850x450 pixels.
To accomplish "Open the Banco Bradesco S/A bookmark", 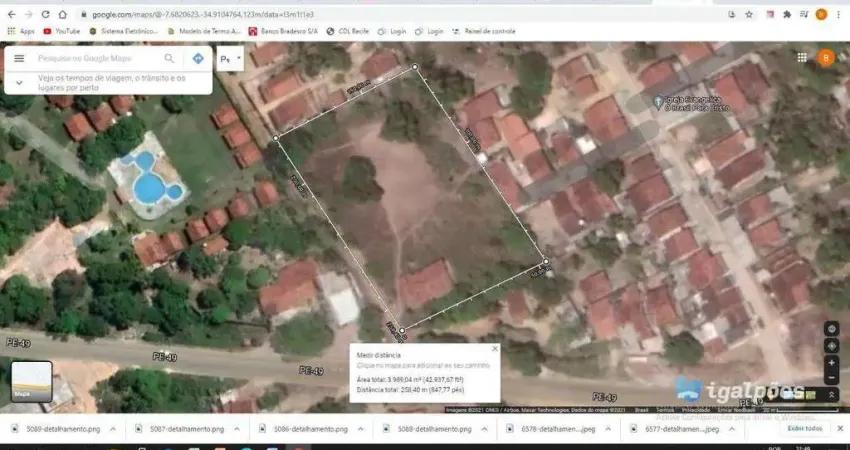I will click(x=284, y=31).
